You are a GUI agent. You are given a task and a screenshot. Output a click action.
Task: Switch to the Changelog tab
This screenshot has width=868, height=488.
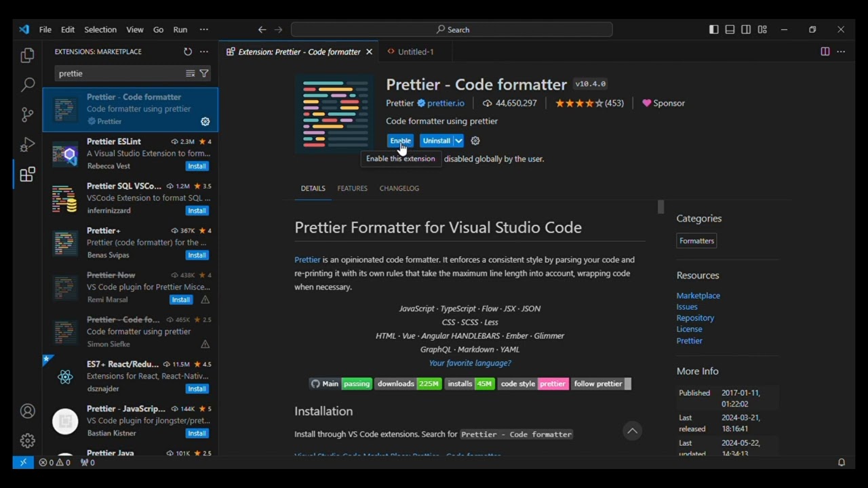tap(399, 188)
